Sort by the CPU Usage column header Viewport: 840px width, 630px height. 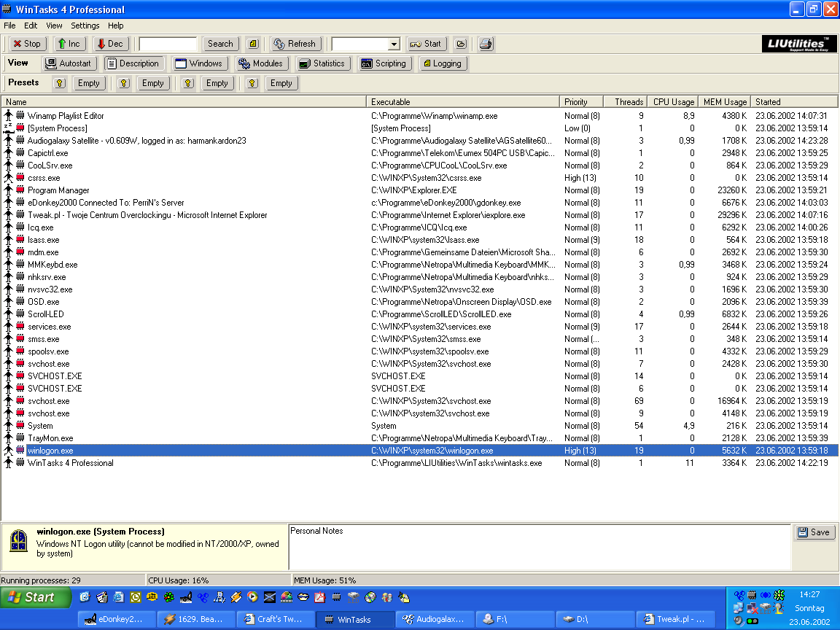(673, 102)
